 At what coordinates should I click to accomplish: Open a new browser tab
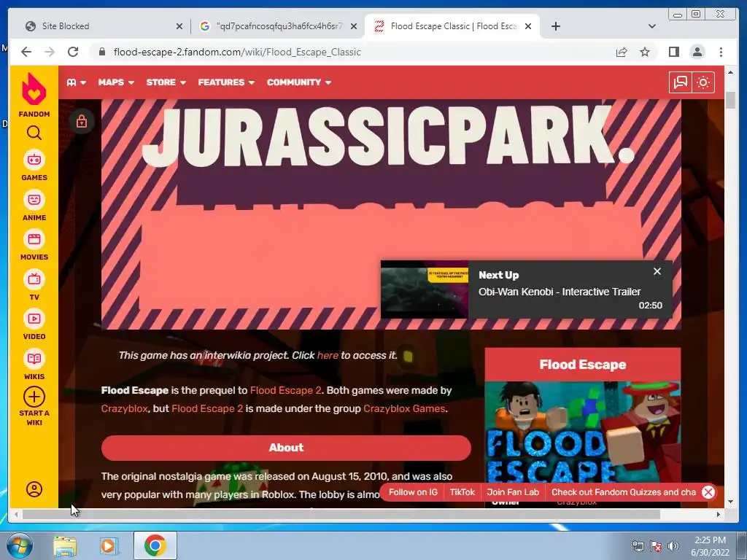click(555, 26)
